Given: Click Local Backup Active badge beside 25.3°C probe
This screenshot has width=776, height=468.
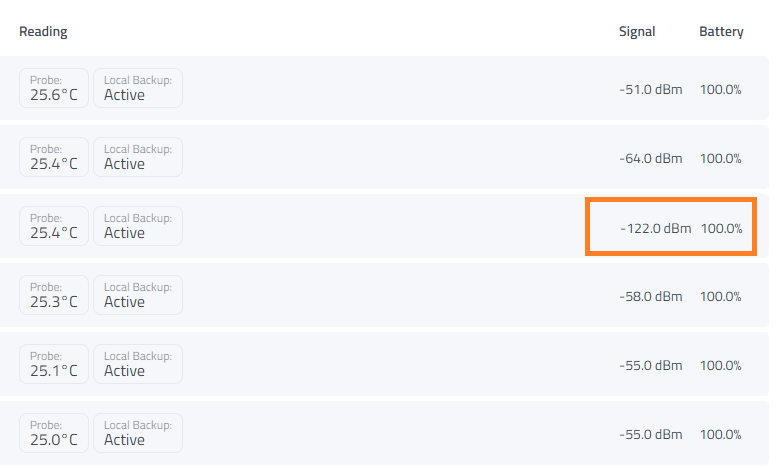Looking at the screenshot, I should [x=138, y=295].
